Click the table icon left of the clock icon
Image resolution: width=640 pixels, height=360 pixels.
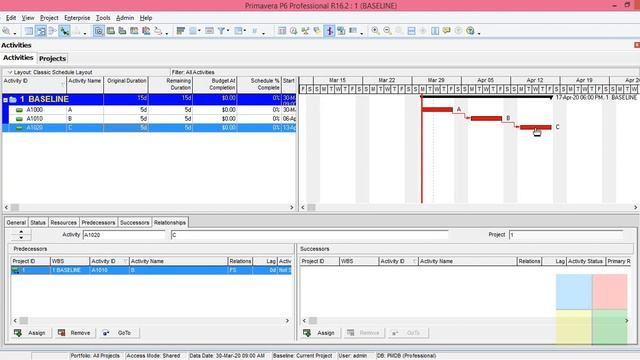[282, 31]
